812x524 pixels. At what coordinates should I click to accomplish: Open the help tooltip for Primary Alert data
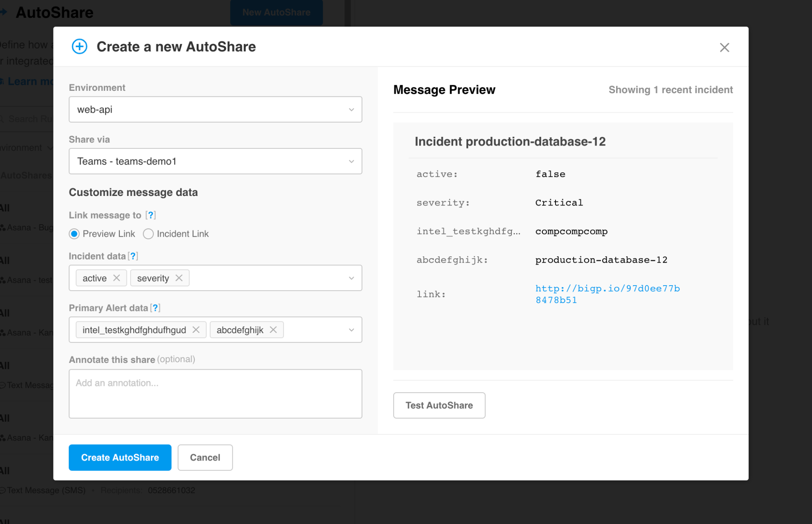(x=155, y=307)
